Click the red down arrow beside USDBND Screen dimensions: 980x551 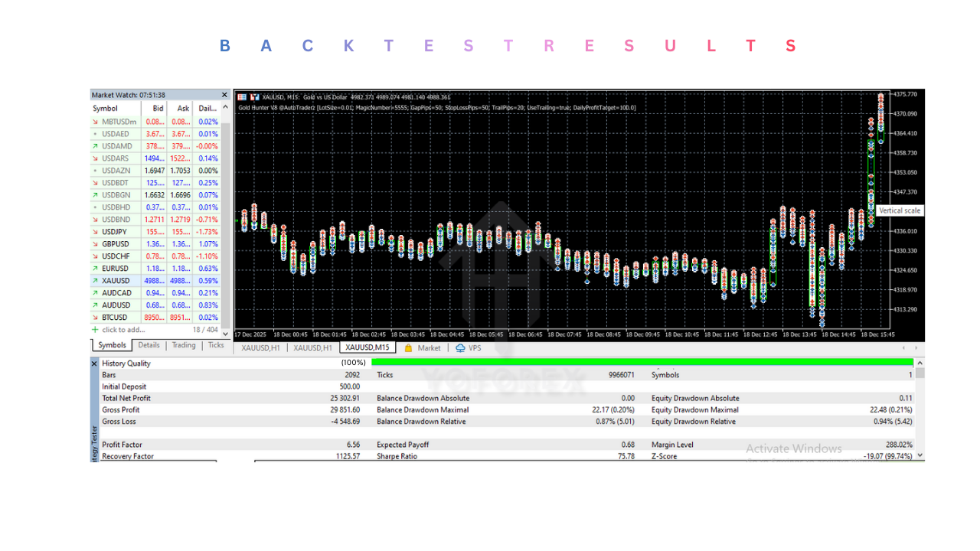pyautogui.click(x=95, y=220)
